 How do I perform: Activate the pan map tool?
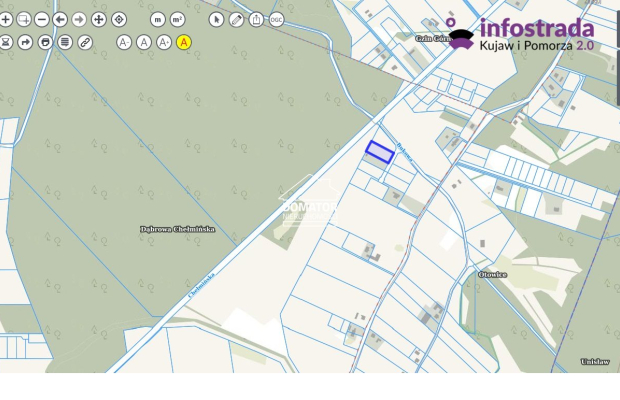[x=98, y=19]
